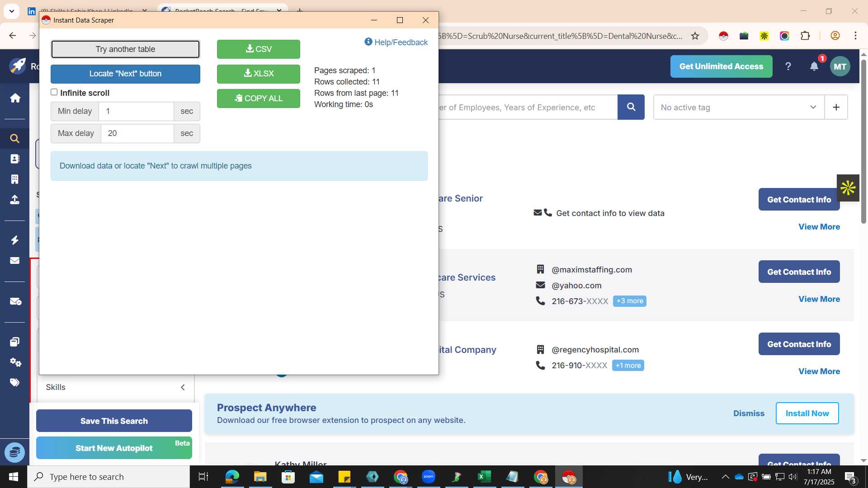The height and width of the screenshot is (488, 868).
Task: Open the search icon in RocketReach sidebar
Action: coord(15,139)
